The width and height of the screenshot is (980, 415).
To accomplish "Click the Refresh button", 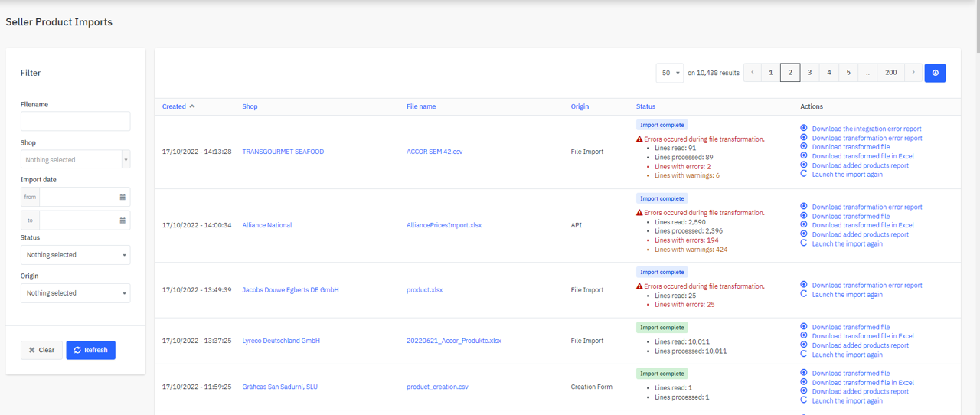I will tap(90, 350).
